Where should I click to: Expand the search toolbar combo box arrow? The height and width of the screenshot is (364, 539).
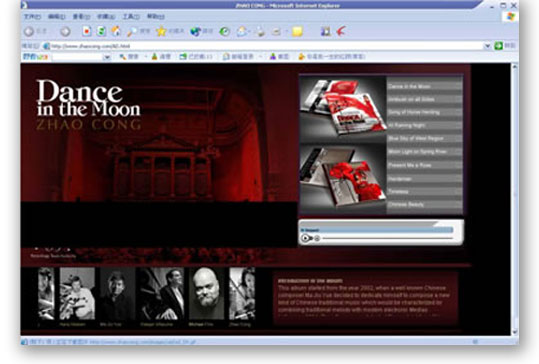107,57
